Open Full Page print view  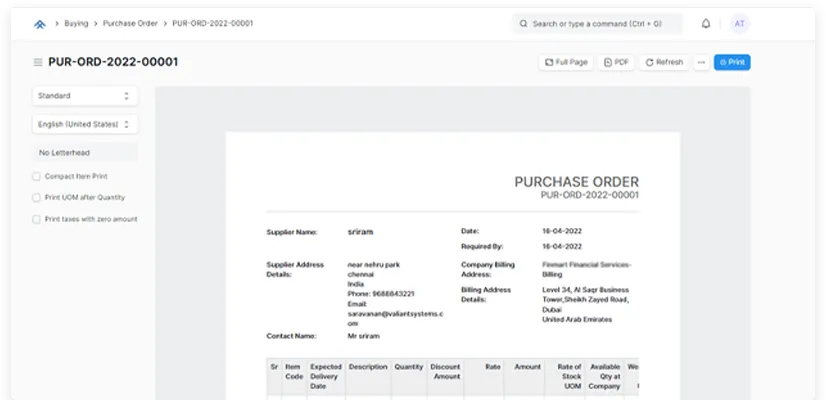[x=566, y=62]
